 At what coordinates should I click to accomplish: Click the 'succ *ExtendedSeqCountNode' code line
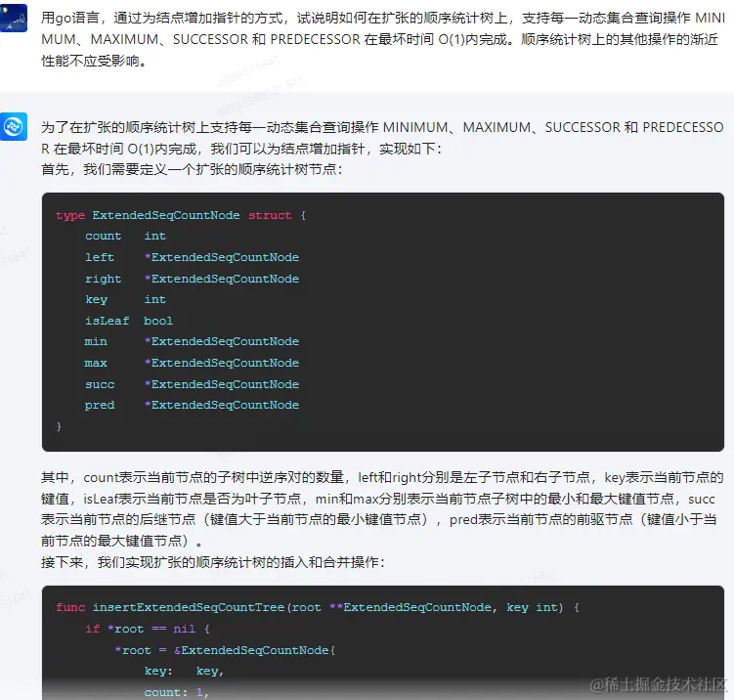(x=192, y=384)
